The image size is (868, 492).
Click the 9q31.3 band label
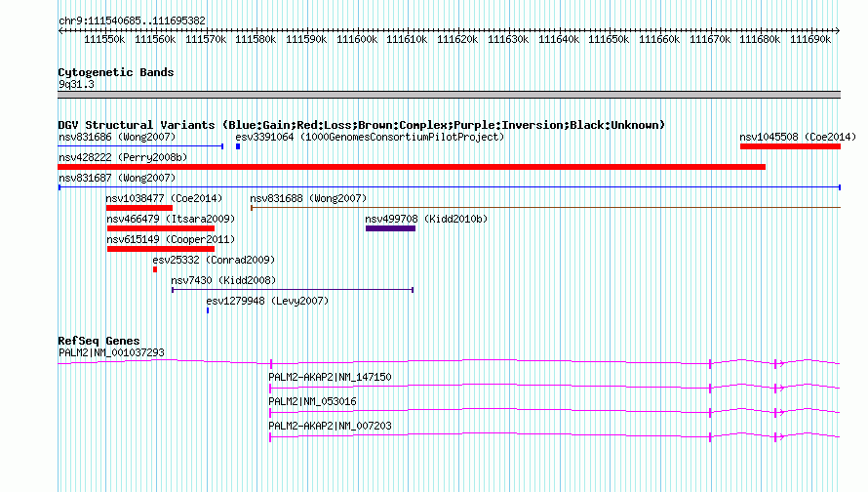click(x=76, y=84)
